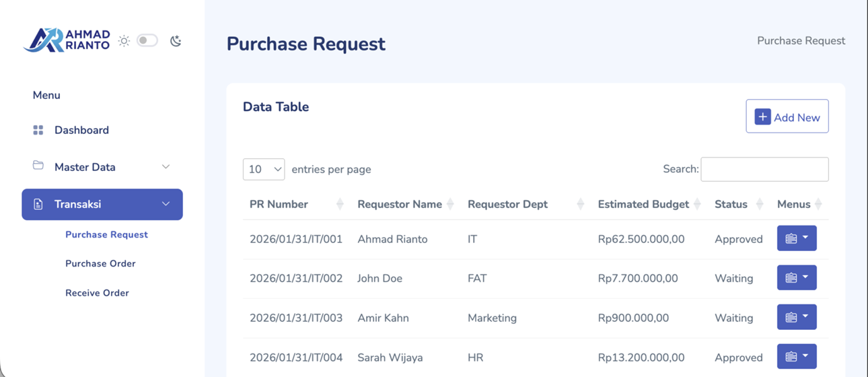Expand Master Data chevron arrow

(166, 167)
